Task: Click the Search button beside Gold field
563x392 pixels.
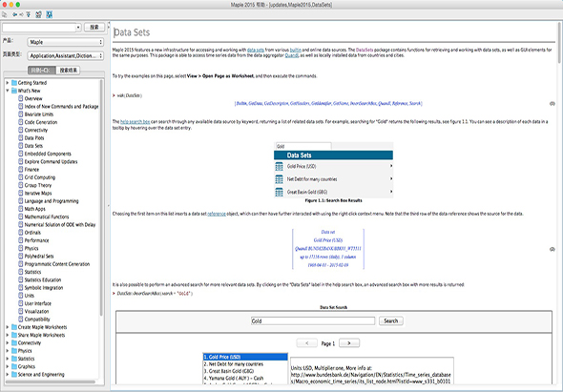Action: [x=390, y=320]
